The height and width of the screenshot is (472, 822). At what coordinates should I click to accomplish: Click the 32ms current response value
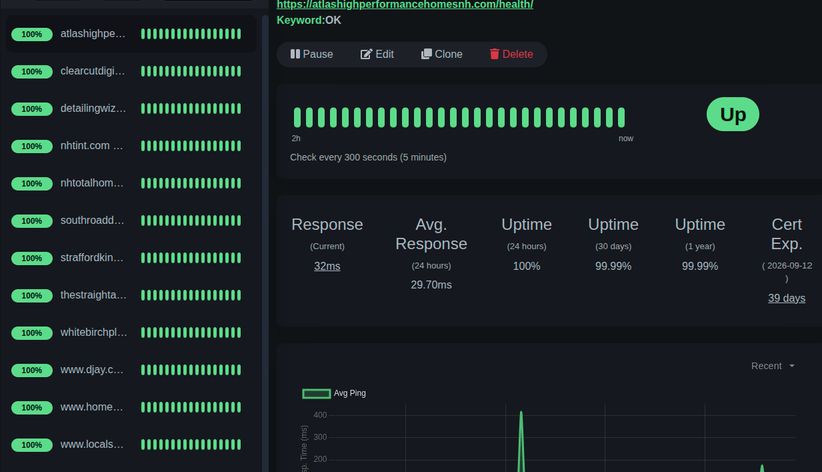[327, 266]
